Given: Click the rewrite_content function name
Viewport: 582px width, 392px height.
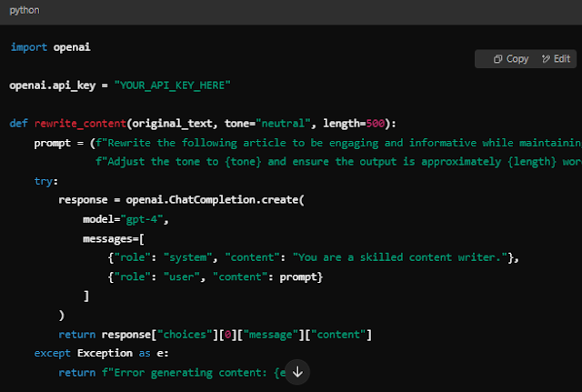Looking at the screenshot, I should 80,124.
